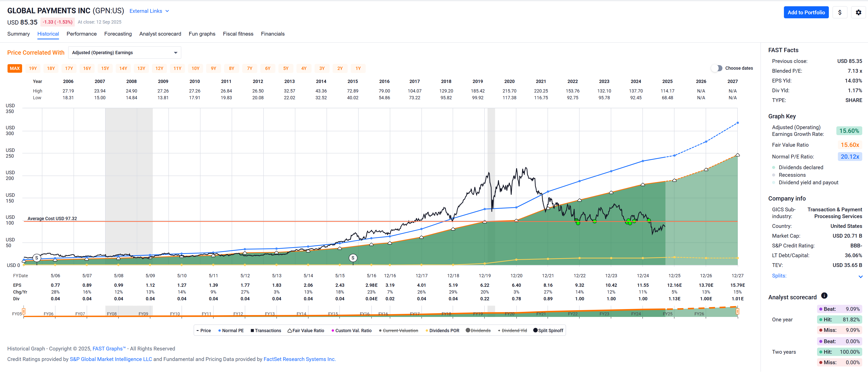The image size is (868, 373).
Task: Expand the Splits section chevron
Action: pyautogui.click(x=860, y=277)
